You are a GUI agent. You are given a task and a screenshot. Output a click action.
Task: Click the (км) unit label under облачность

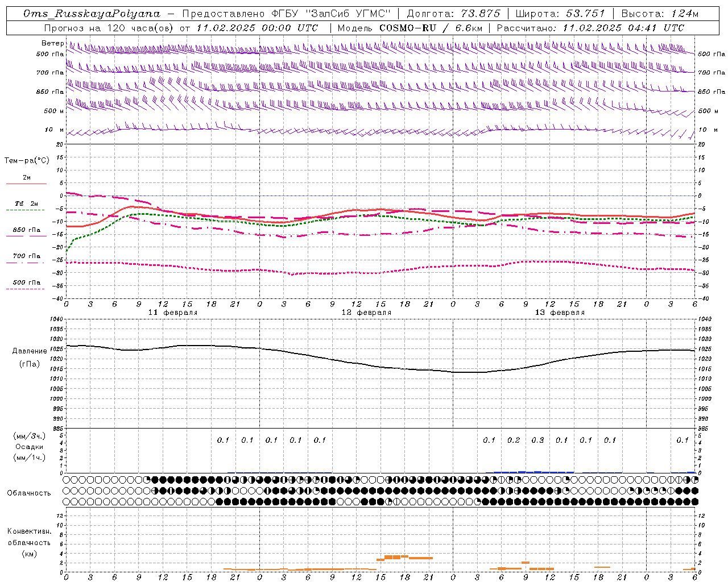pos(29,554)
